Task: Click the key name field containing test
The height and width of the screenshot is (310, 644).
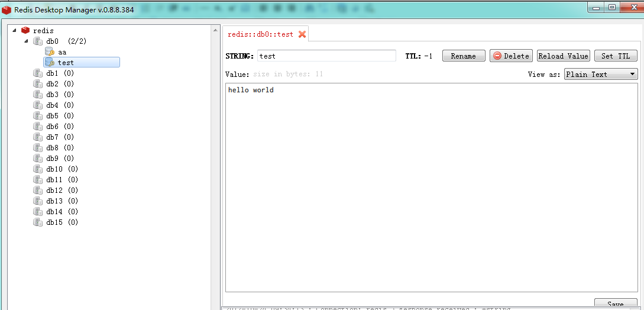Action: [x=326, y=56]
